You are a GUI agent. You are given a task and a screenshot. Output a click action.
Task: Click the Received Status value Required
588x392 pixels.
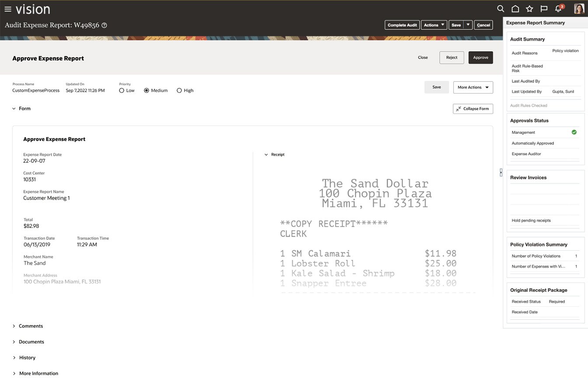557,301
